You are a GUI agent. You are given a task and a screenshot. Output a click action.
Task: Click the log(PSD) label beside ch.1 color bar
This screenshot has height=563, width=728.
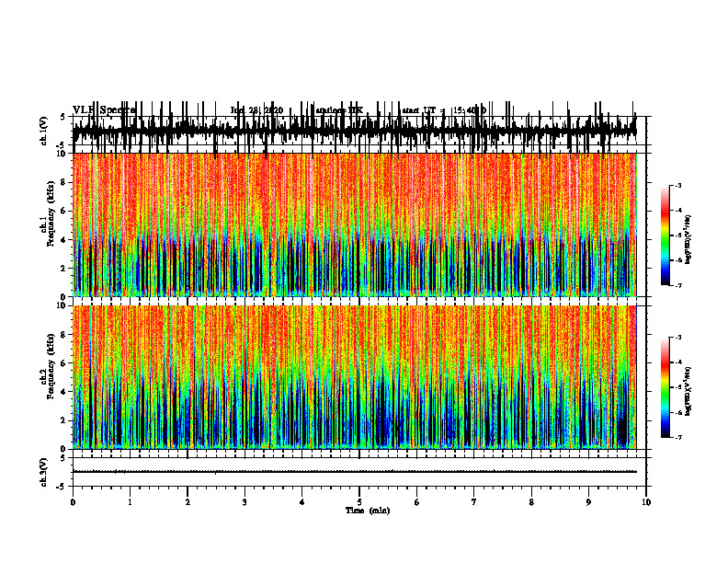click(x=688, y=240)
